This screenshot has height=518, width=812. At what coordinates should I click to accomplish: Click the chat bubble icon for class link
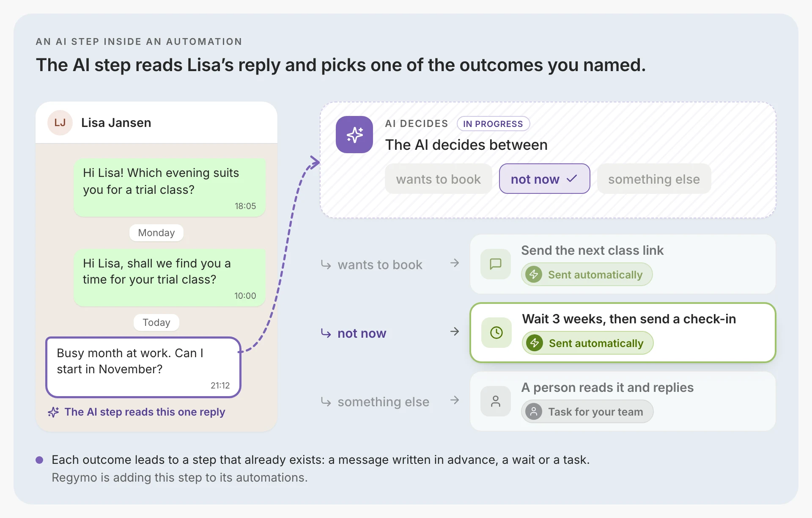tap(496, 264)
